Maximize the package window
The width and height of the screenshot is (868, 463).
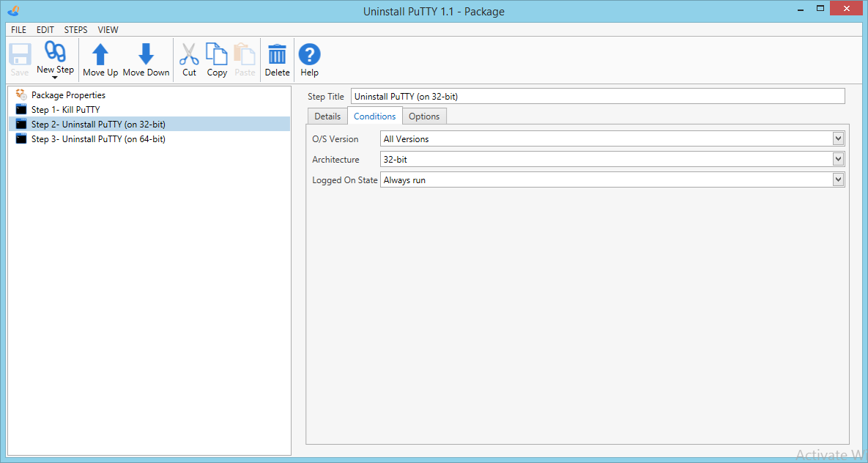(x=820, y=8)
